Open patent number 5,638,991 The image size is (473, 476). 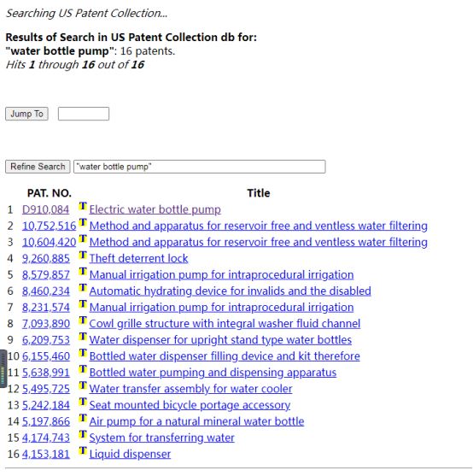point(46,373)
